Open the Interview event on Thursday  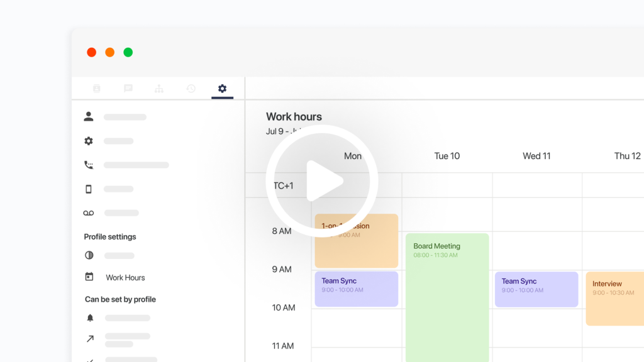pos(614,299)
